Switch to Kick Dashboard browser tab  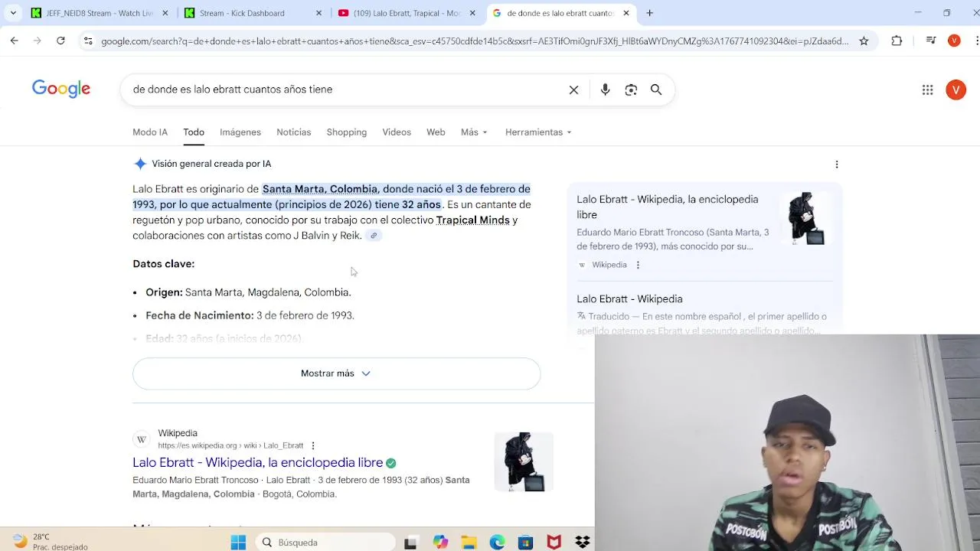click(x=253, y=13)
